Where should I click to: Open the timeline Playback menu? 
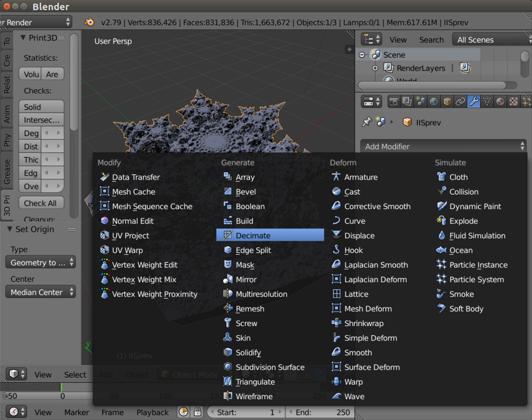pyautogui.click(x=152, y=412)
